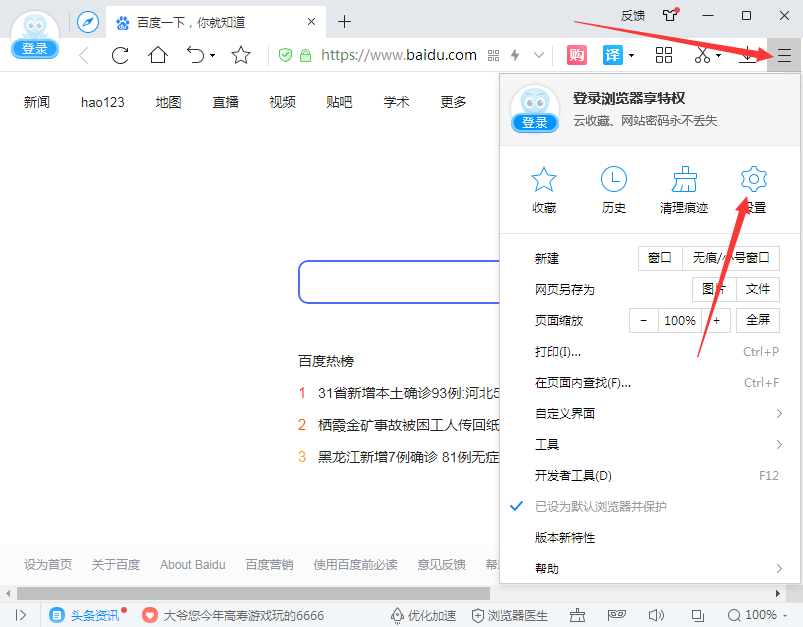Click the undo closed tab icon
Image resolution: width=803 pixels, height=627 pixels.
tap(196, 54)
